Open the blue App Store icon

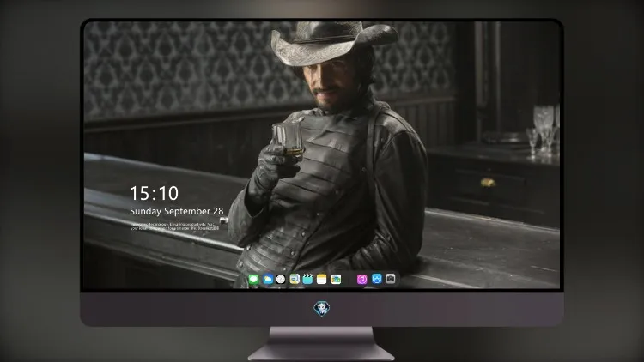(377, 279)
